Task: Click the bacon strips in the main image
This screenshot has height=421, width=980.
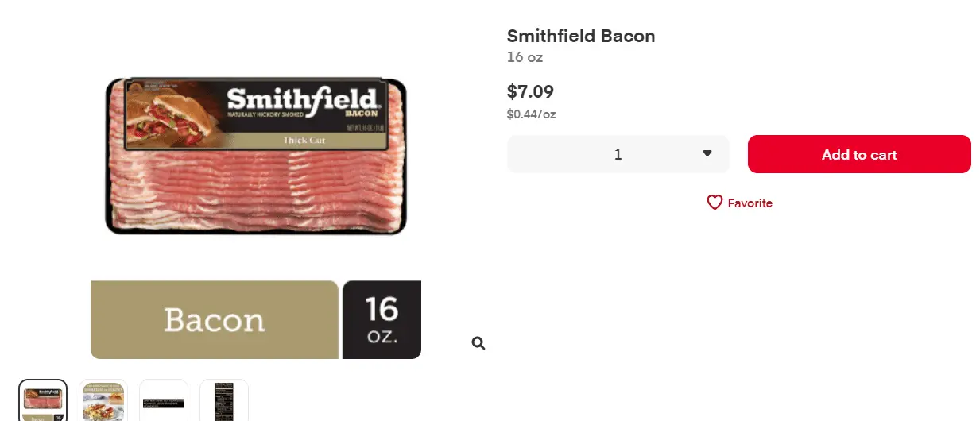Action: point(254,191)
